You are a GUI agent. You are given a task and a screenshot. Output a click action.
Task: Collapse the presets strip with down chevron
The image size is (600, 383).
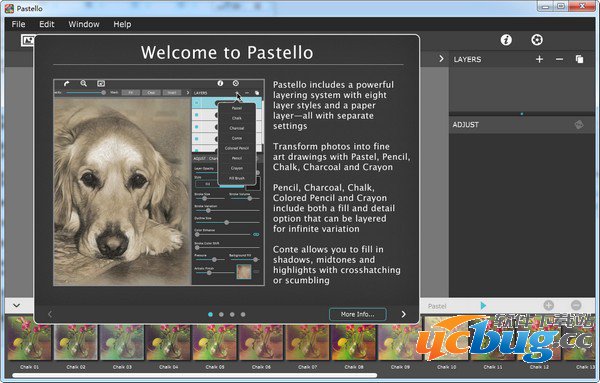coord(16,305)
